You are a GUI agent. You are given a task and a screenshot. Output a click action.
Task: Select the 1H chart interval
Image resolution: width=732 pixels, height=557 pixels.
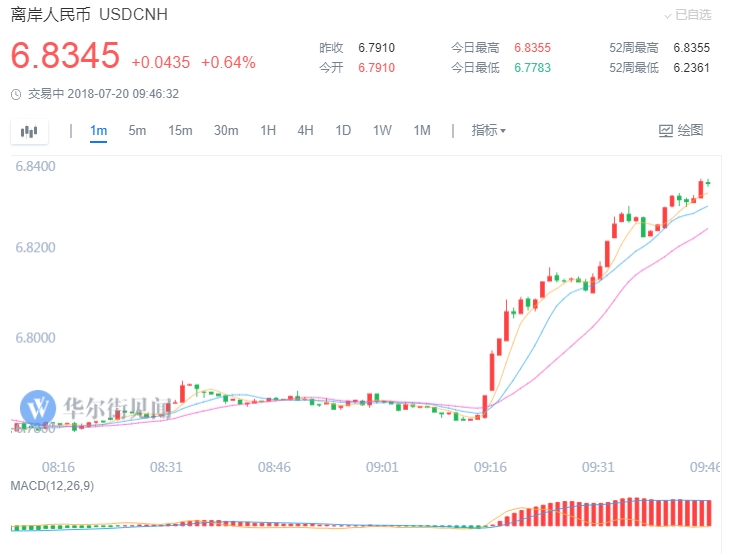(x=268, y=130)
